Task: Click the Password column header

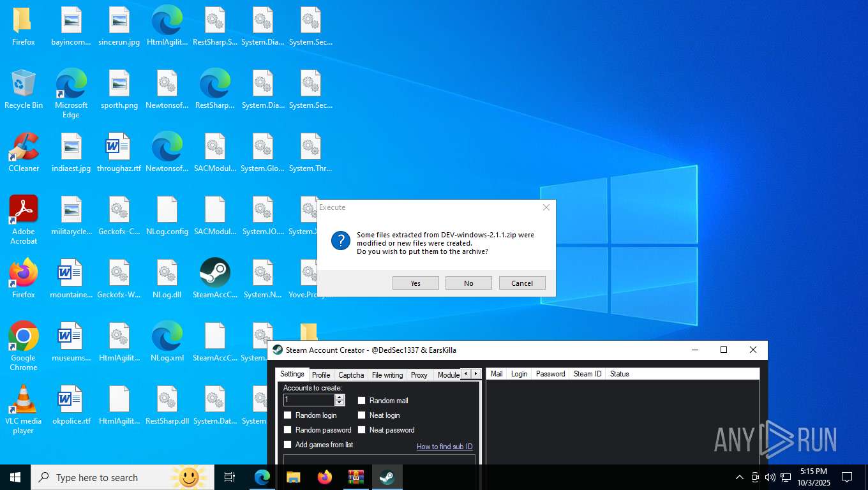Action: coord(550,374)
